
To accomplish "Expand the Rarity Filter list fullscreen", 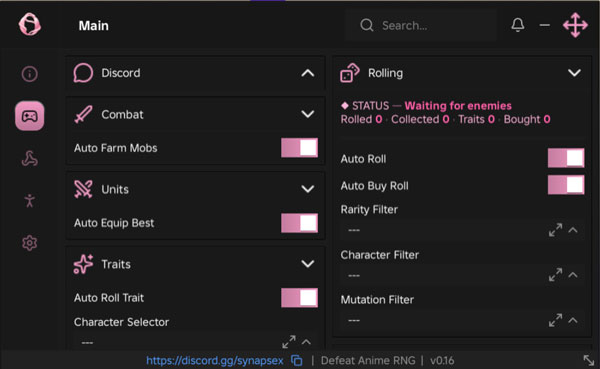I will click(x=555, y=230).
